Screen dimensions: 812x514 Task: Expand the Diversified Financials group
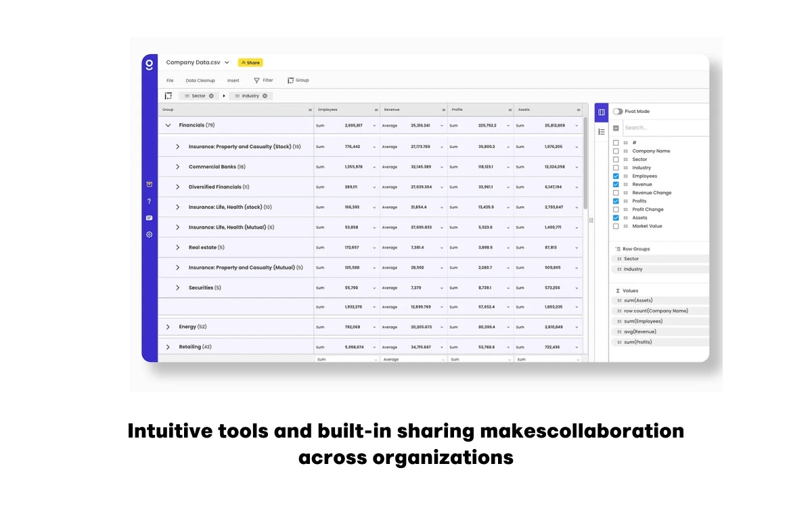(178, 187)
